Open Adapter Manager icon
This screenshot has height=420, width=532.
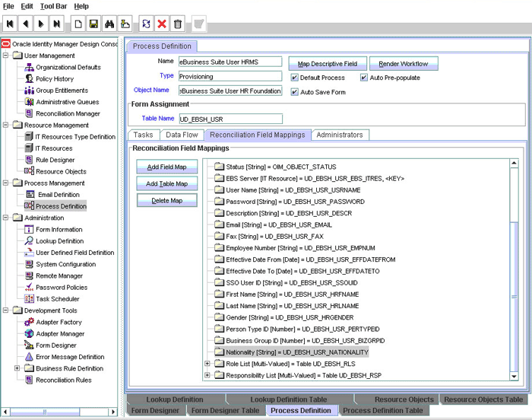click(29, 334)
